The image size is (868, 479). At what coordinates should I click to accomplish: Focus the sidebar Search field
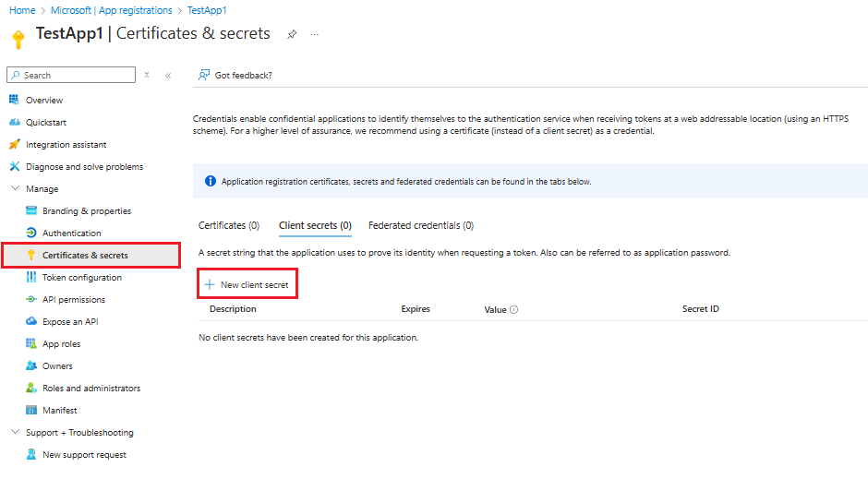click(71, 75)
